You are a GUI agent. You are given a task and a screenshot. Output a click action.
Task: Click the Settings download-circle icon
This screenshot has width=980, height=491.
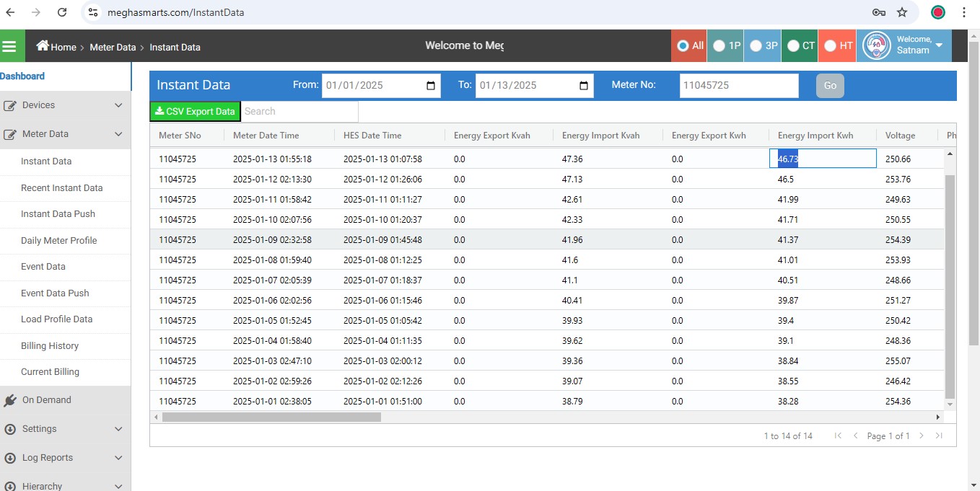[10, 429]
